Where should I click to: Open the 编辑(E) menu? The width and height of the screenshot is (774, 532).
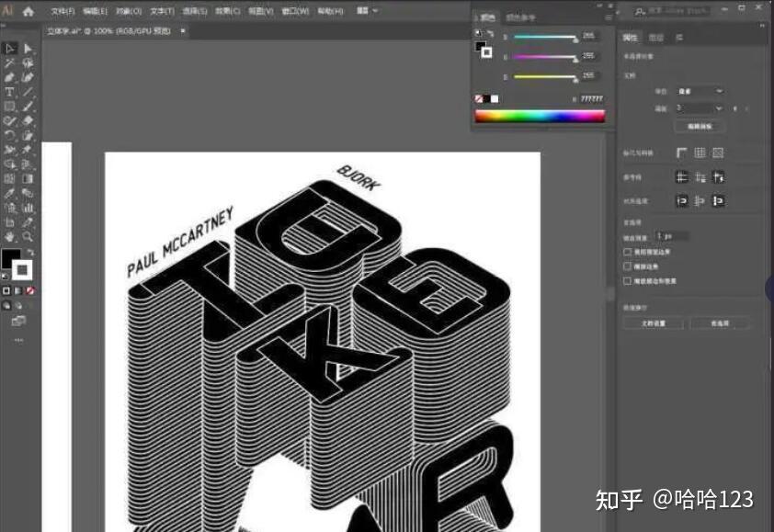tap(96, 11)
